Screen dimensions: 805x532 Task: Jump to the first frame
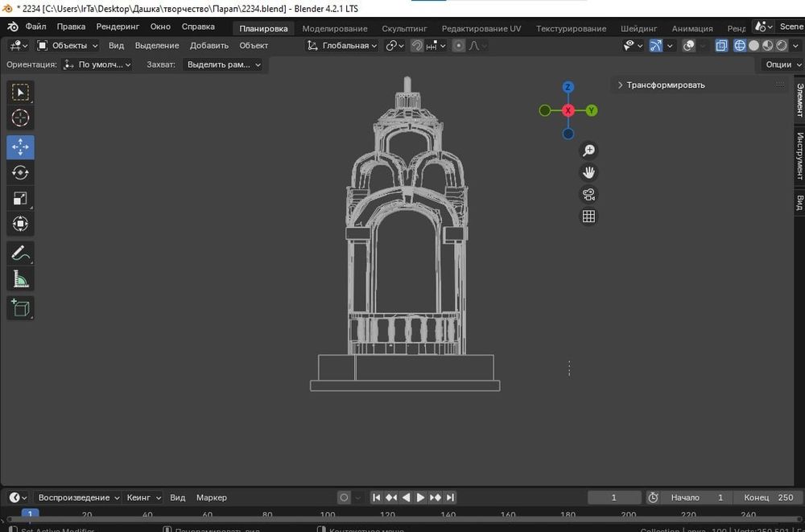pos(376,497)
